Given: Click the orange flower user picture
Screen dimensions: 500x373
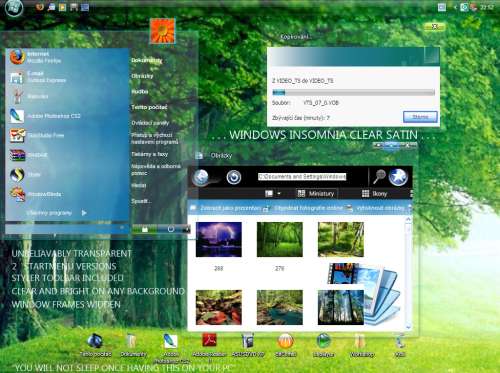Looking at the screenshot, I should [163, 31].
